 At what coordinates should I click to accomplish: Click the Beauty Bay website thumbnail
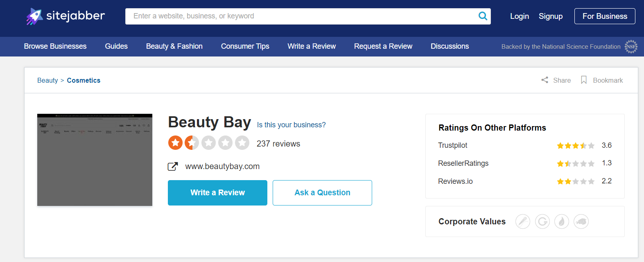[x=95, y=160]
